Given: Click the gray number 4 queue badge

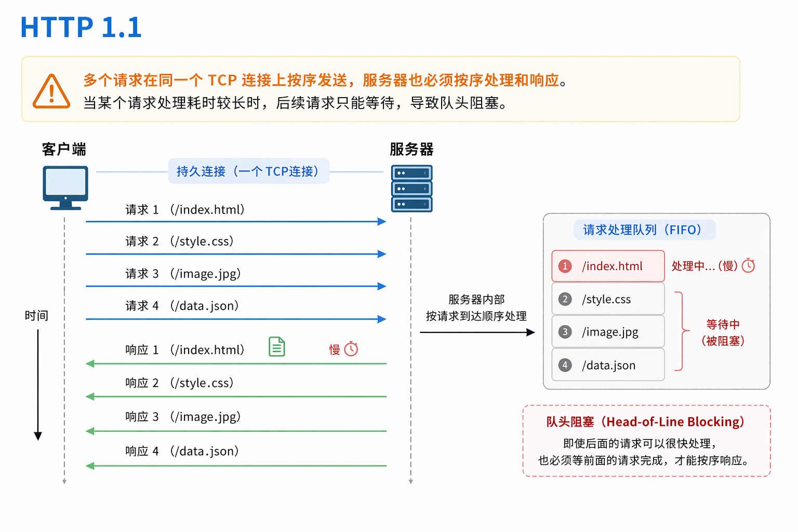Looking at the screenshot, I should click(x=565, y=365).
